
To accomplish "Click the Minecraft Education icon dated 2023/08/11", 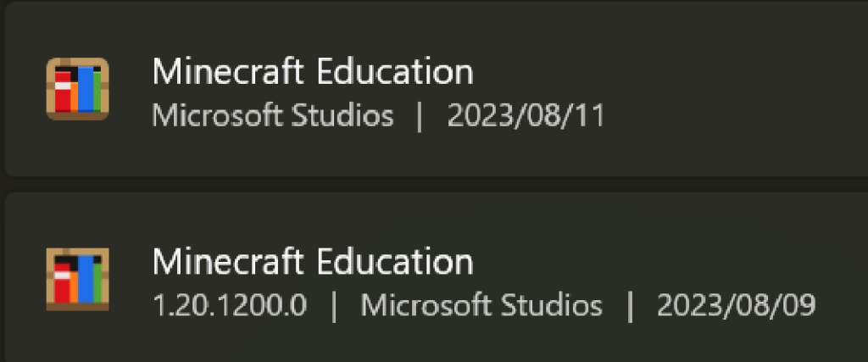I will (x=77, y=89).
